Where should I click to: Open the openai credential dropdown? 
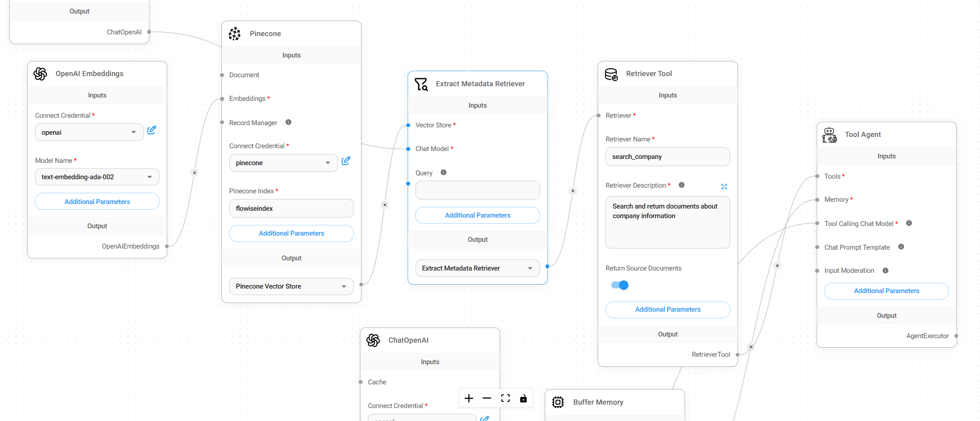(89, 132)
